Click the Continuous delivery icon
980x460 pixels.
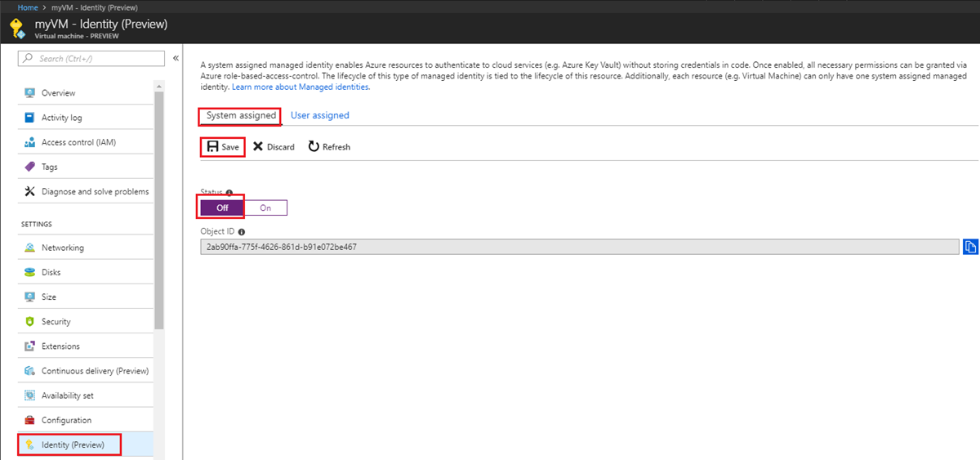(x=29, y=371)
